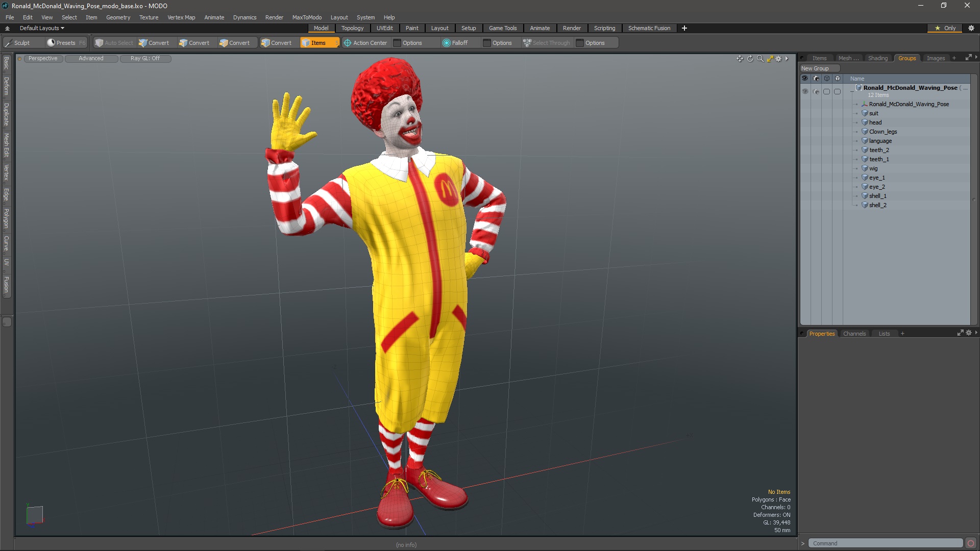Select the Ronald_McDonald_Waving_Pose locator item
980x551 pixels.
(x=909, y=104)
